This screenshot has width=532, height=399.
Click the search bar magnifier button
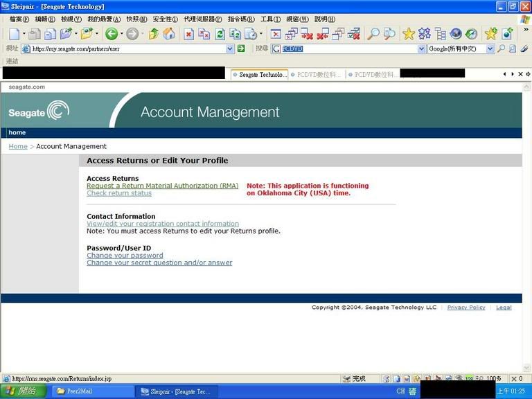coord(501,49)
